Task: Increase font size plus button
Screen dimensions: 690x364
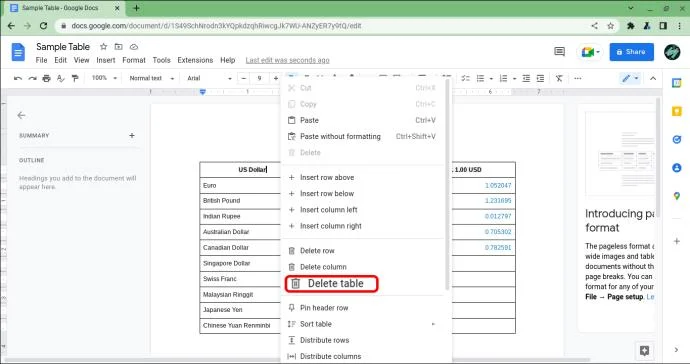Action: click(x=275, y=78)
